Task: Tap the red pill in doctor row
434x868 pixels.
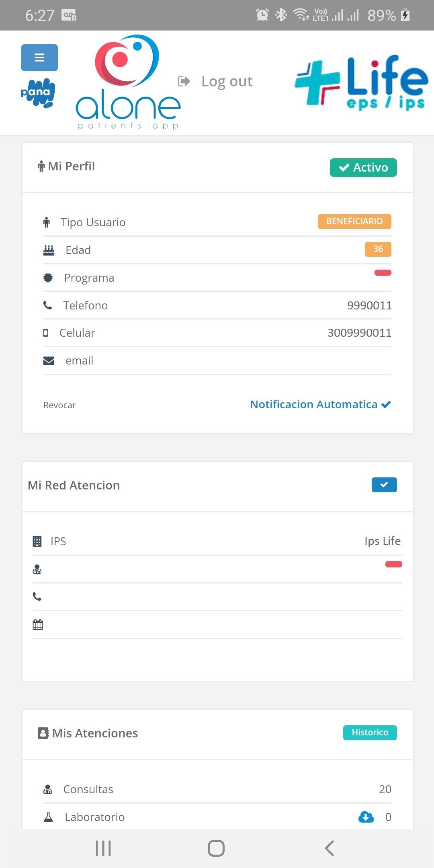Action: [x=394, y=564]
